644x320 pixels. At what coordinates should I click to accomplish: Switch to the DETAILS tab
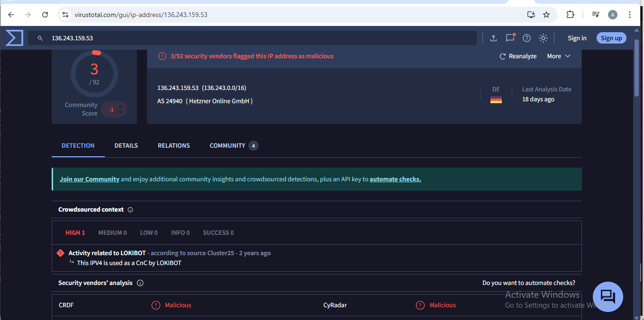click(x=126, y=146)
